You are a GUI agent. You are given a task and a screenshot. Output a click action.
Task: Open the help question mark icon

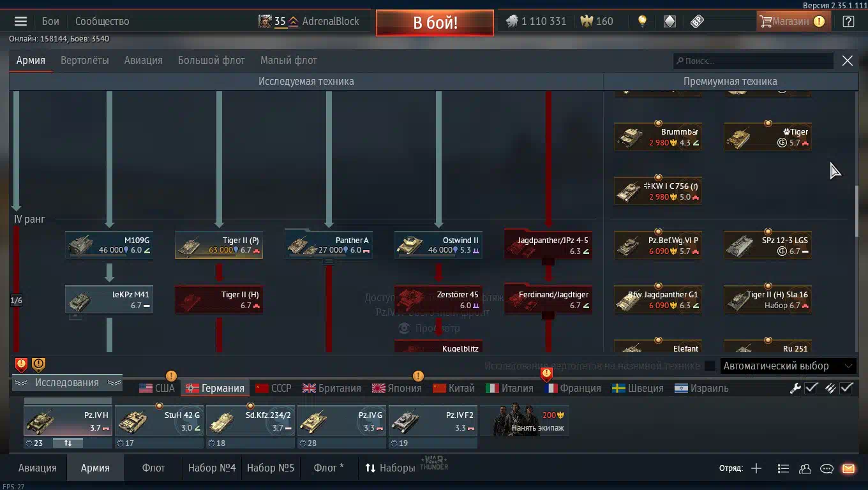coord(848,21)
